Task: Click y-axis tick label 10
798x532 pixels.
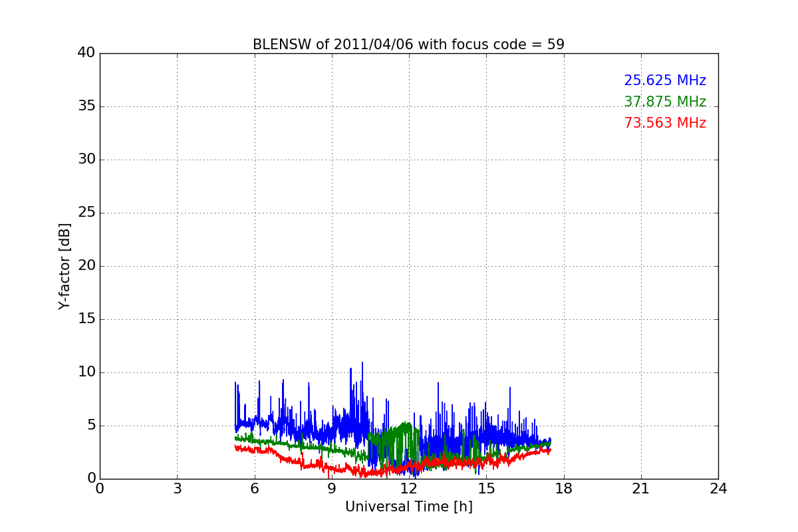Action: point(86,372)
